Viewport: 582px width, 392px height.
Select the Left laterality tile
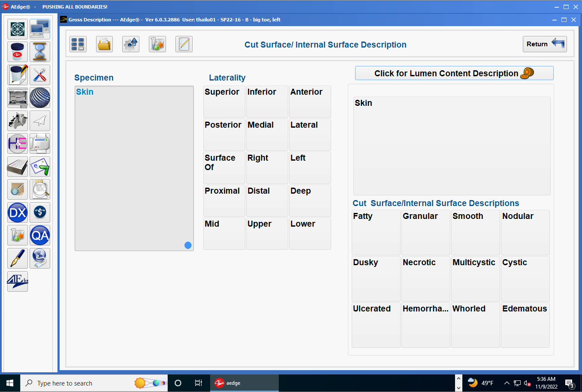point(310,168)
